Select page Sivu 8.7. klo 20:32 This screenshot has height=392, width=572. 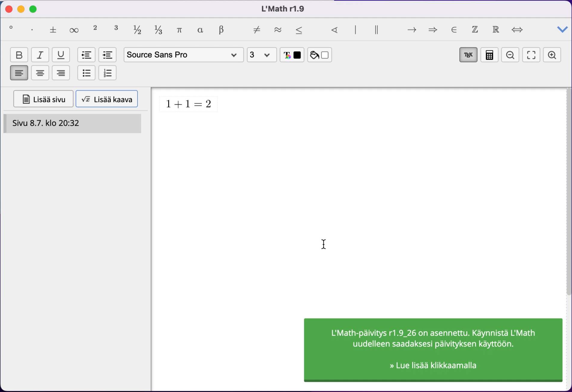[72, 123]
